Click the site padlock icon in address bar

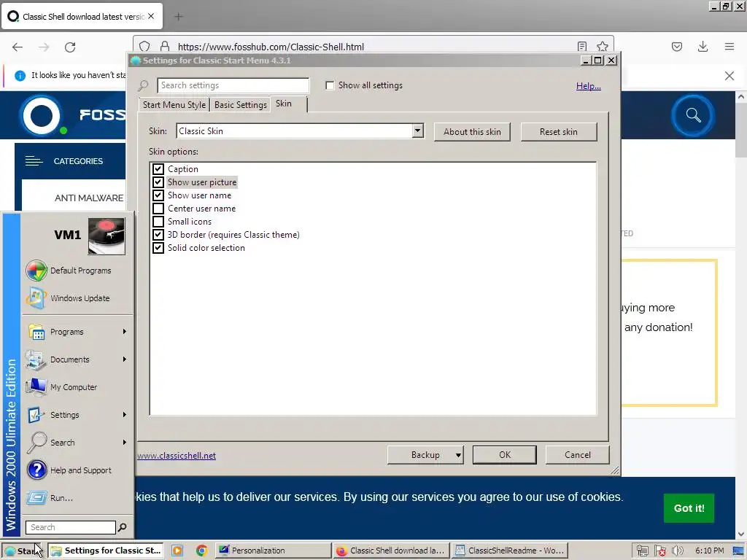[x=165, y=47]
